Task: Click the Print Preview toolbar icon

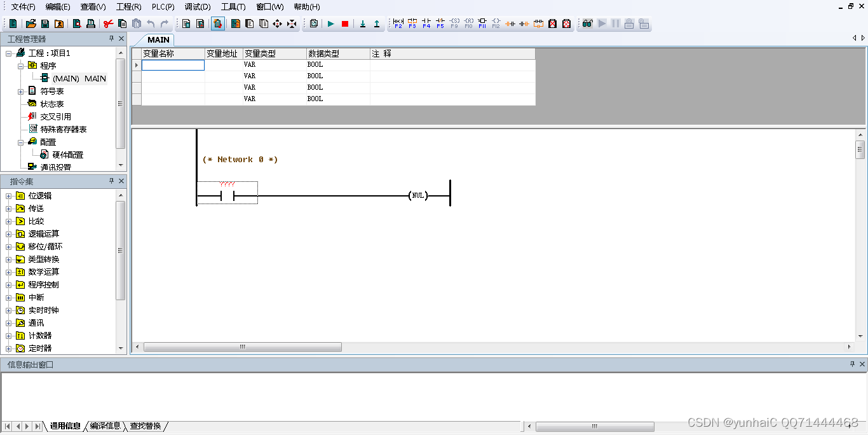Action: pyautogui.click(x=77, y=24)
